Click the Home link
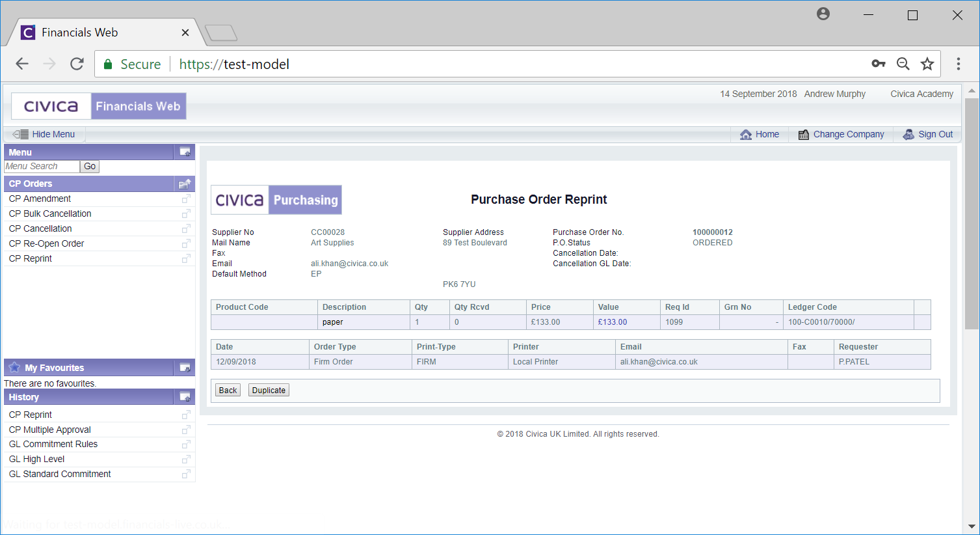 tap(767, 134)
